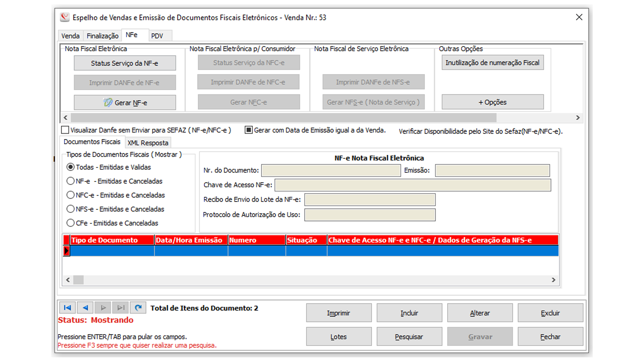
Task: Open the Venda tab
Action: (x=70, y=36)
